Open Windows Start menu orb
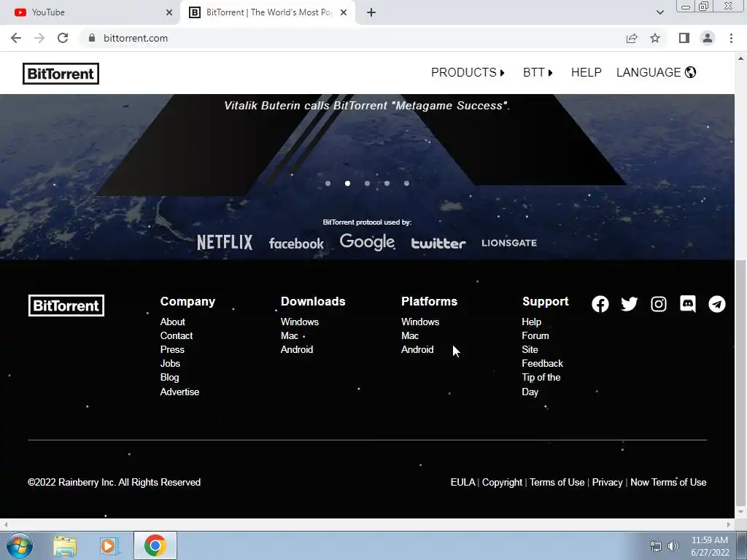 point(20,545)
